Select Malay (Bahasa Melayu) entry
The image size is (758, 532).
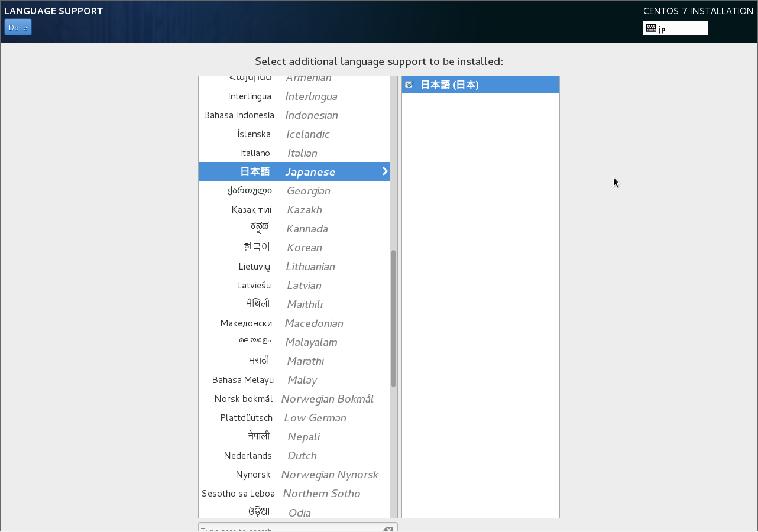(294, 380)
